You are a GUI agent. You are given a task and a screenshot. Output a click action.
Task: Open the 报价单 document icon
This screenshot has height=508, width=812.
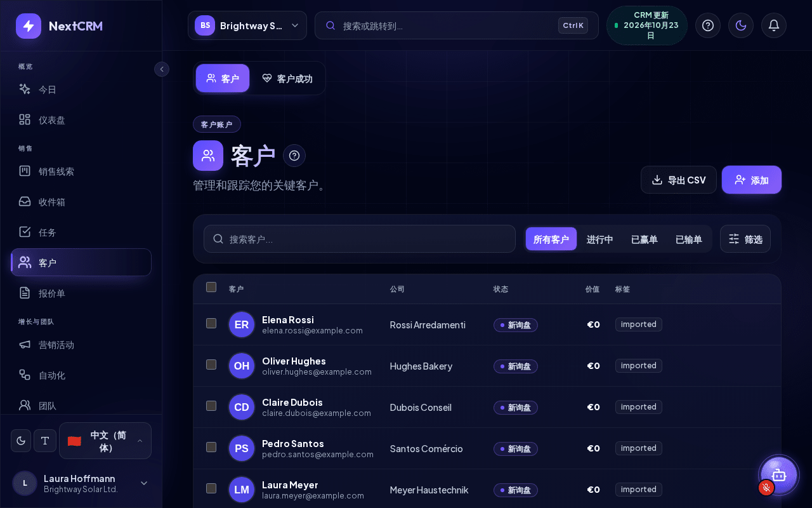coord(25,293)
